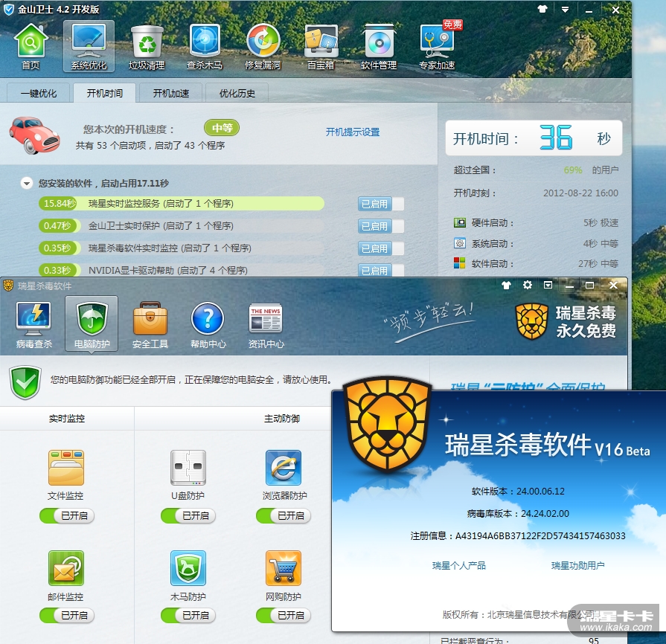Switch to 开机时间 tab
Viewport: 666px width, 644px height.
tap(104, 93)
